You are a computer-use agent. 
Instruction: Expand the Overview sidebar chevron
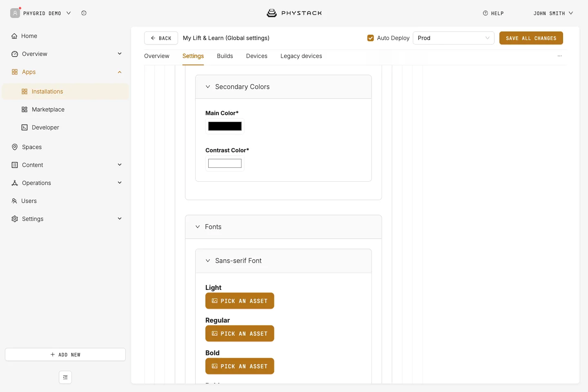coord(120,53)
